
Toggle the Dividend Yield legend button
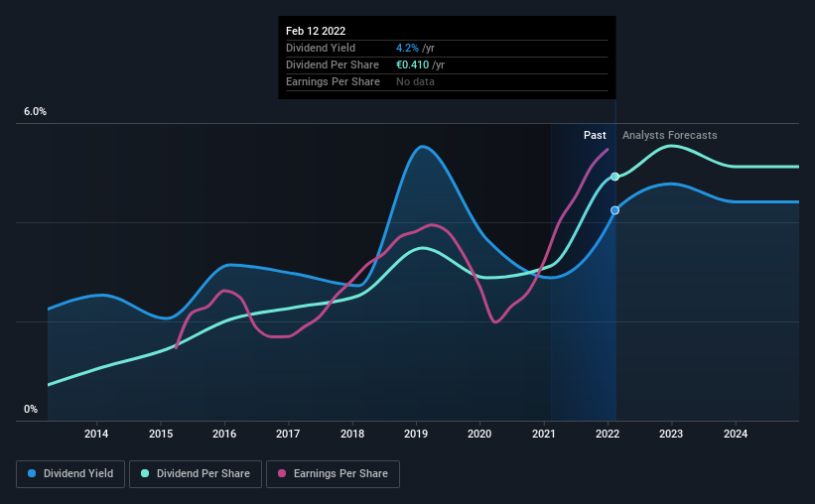coord(70,474)
